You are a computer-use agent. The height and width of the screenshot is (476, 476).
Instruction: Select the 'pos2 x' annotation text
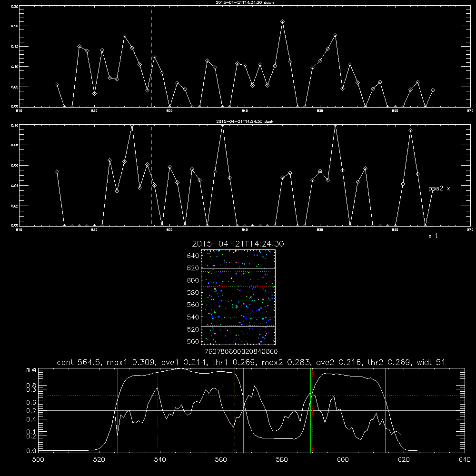tap(439, 188)
